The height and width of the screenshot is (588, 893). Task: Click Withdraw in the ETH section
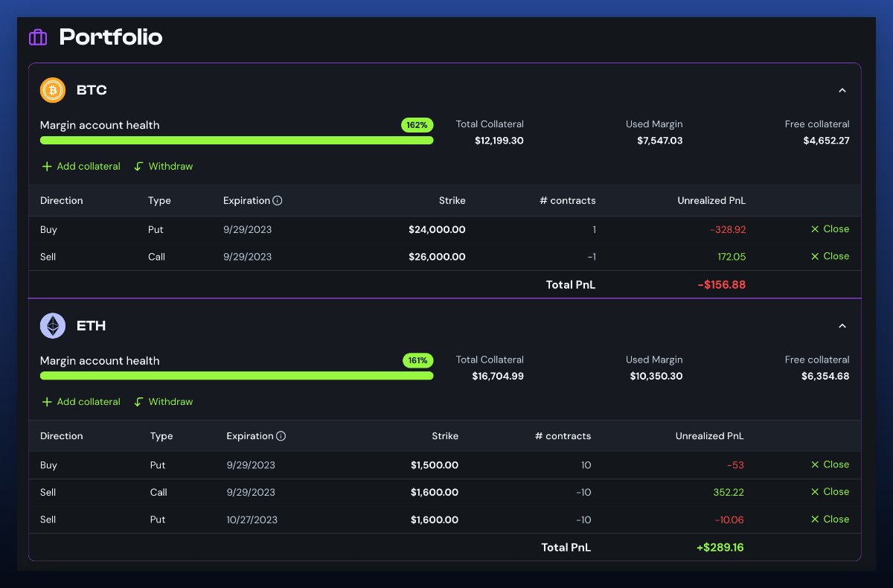click(163, 401)
